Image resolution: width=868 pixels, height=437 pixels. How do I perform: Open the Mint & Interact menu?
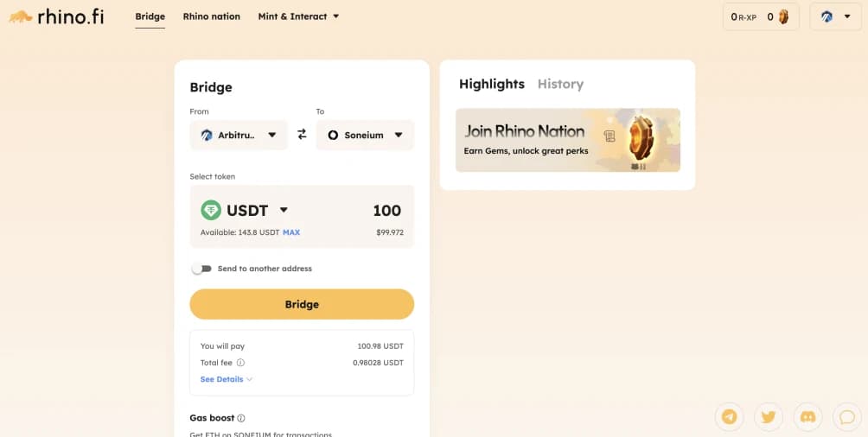[298, 16]
